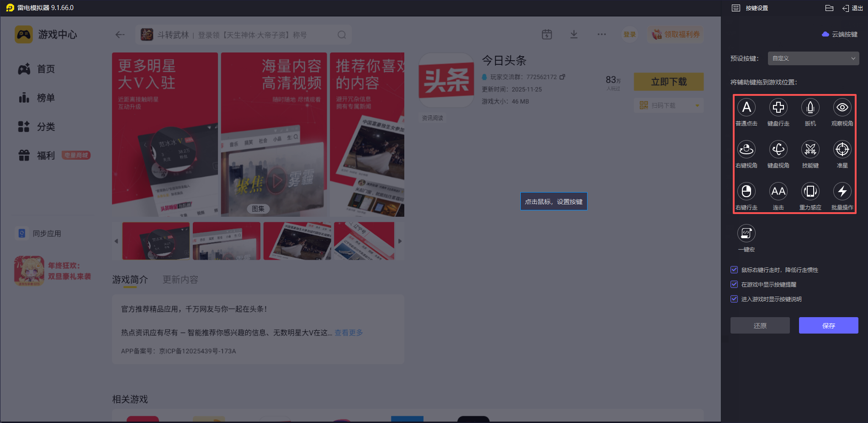Screen dimensions: 868x423
Task: Click the 登录 login button
Action: (x=630, y=34)
